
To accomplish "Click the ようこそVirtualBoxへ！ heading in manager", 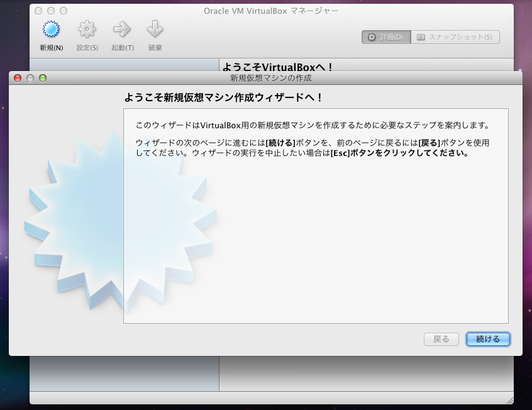I will tap(277, 67).
